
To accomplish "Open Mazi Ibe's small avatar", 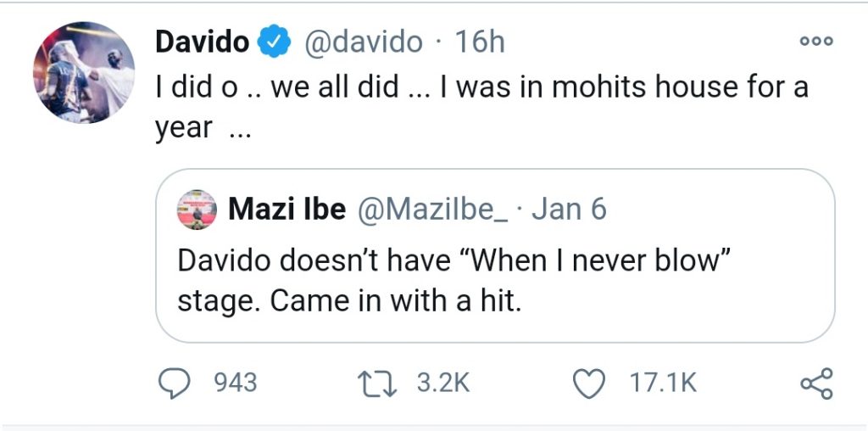I will coord(197,210).
